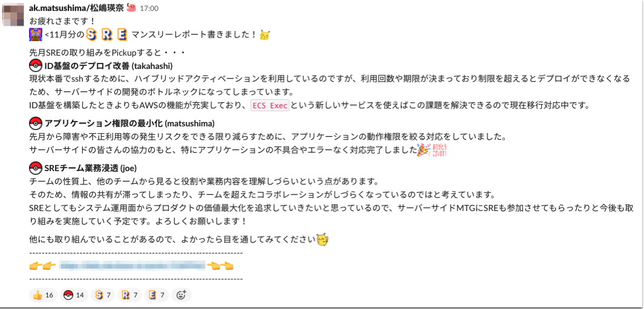Click the Pikachu emoji after 書きました！
The height and width of the screenshot is (309, 644).
pos(265,36)
